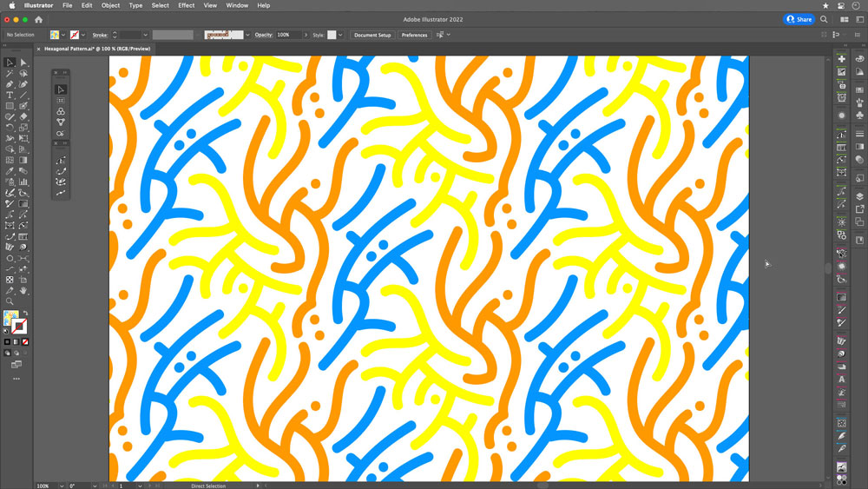Click the Style swatch in control bar
Screen dimensions: 868x489
pos(332,35)
